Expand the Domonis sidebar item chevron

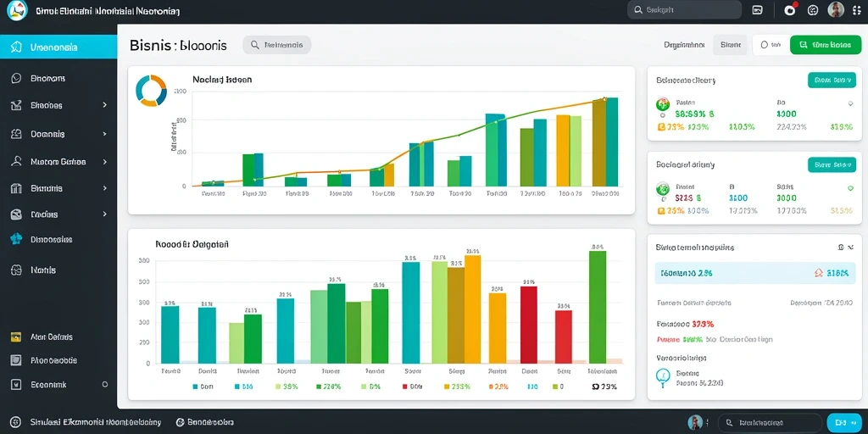104,133
